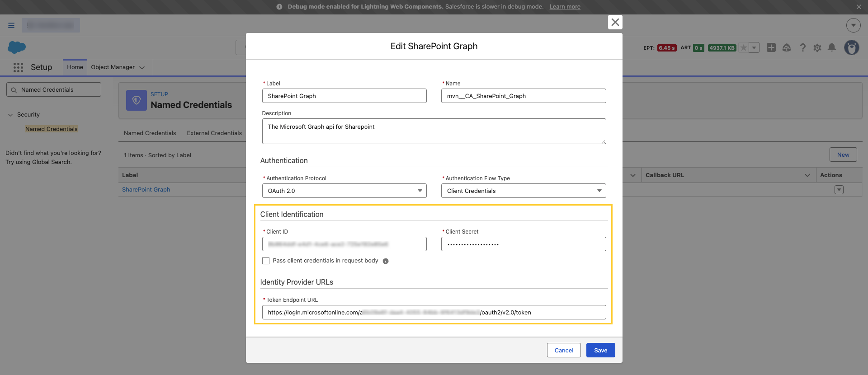This screenshot has height=375, width=868.
Task: Click the Salesforce cloud logo
Action: [17, 47]
